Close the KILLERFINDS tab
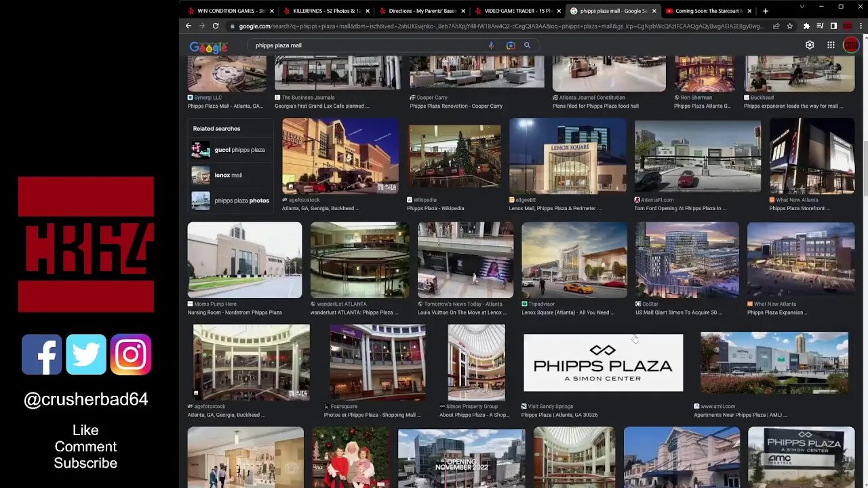Image resolution: width=868 pixels, height=488 pixels. click(x=368, y=11)
